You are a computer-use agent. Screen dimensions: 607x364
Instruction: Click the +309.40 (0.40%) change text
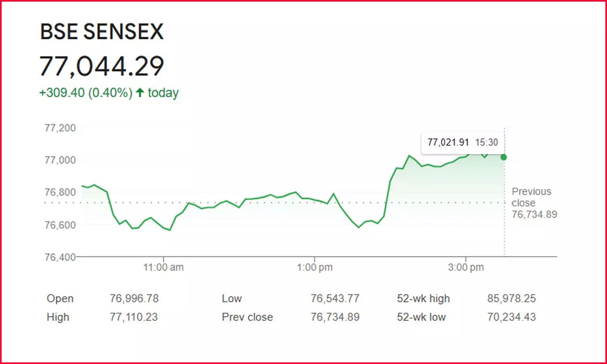click(86, 93)
